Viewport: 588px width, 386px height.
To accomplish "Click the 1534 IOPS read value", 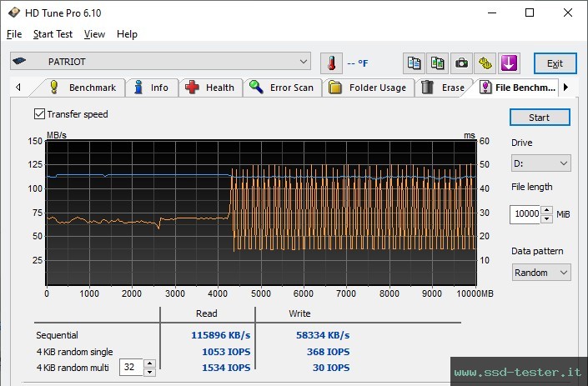I will [226, 368].
